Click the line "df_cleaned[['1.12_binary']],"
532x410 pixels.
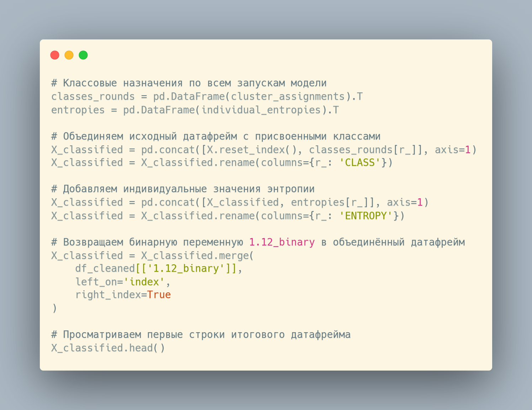[x=159, y=269]
